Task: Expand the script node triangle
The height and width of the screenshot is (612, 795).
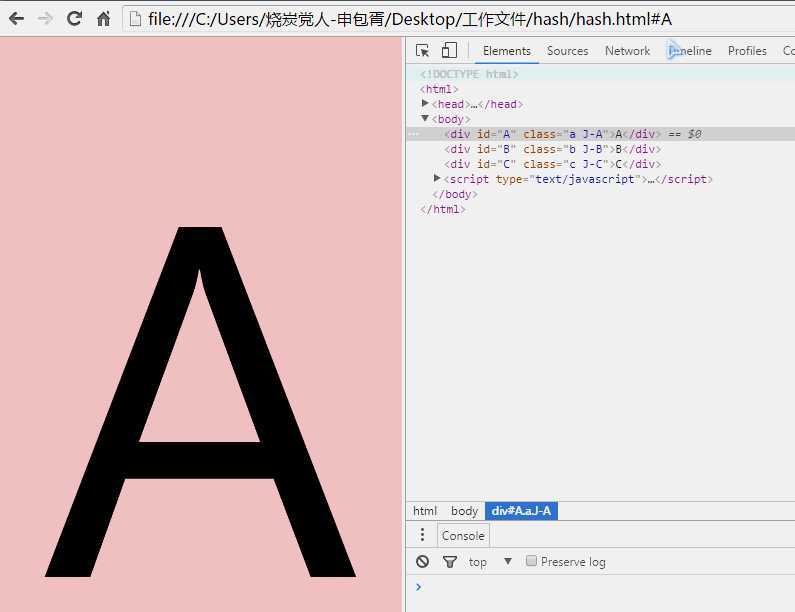Action: [x=437, y=178]
